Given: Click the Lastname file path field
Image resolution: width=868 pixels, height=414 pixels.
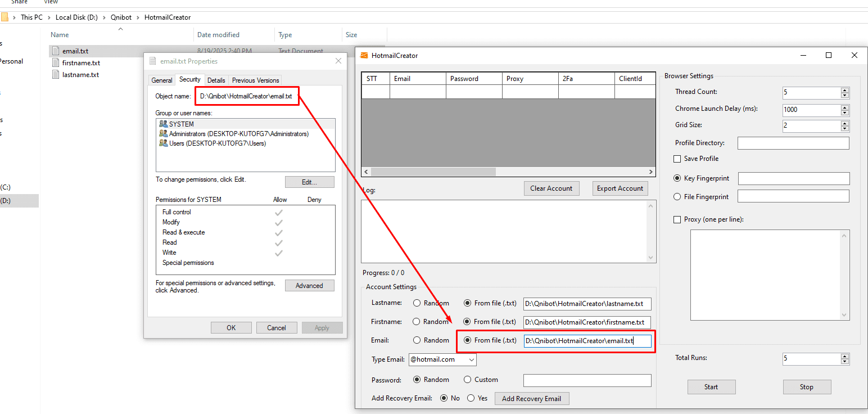Looking at the screenshot, I should click(x=587, y=304).
